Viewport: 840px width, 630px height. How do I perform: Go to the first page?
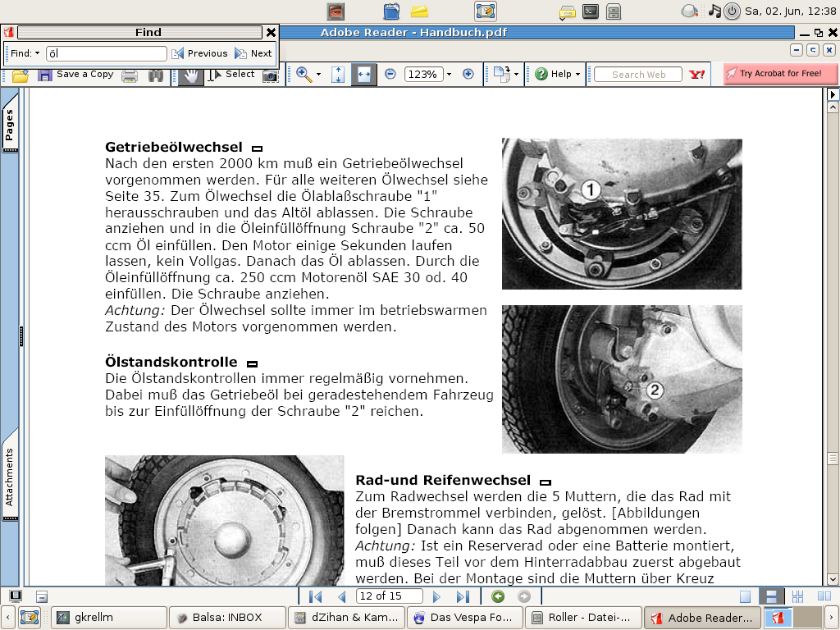pyautogui.click(x=316, y=596)
